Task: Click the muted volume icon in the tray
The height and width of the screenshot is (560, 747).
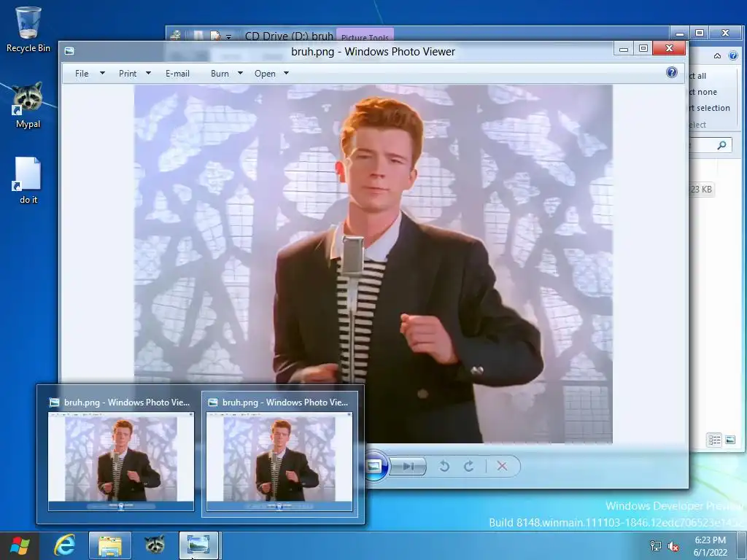Action: point(673,547)
